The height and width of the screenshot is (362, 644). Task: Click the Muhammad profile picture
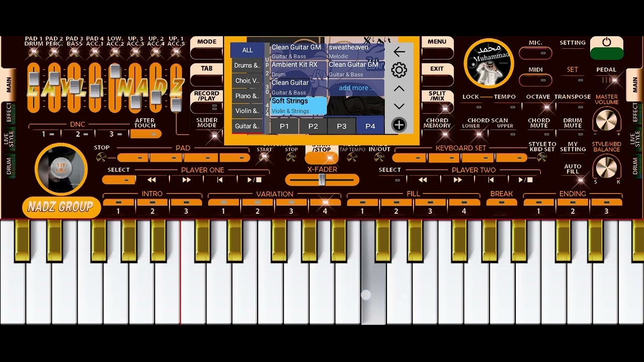pyautogui.click(x=489, y=63)
